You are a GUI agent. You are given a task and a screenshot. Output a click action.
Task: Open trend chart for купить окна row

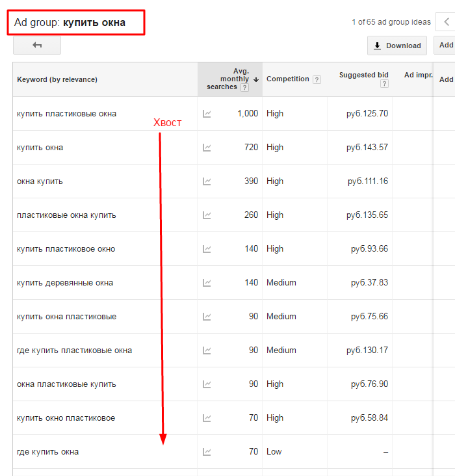coord(207,148)
